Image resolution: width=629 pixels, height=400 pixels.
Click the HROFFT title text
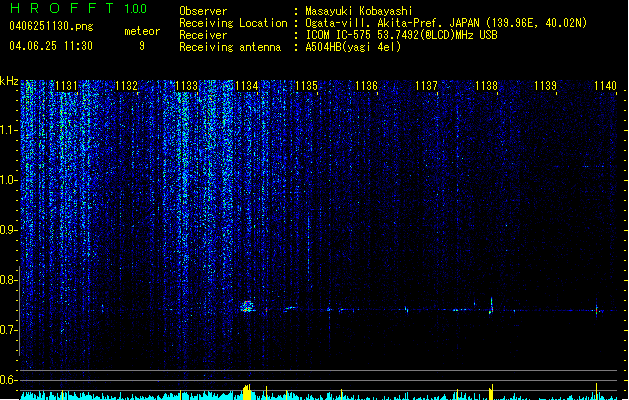pos(62,8)
